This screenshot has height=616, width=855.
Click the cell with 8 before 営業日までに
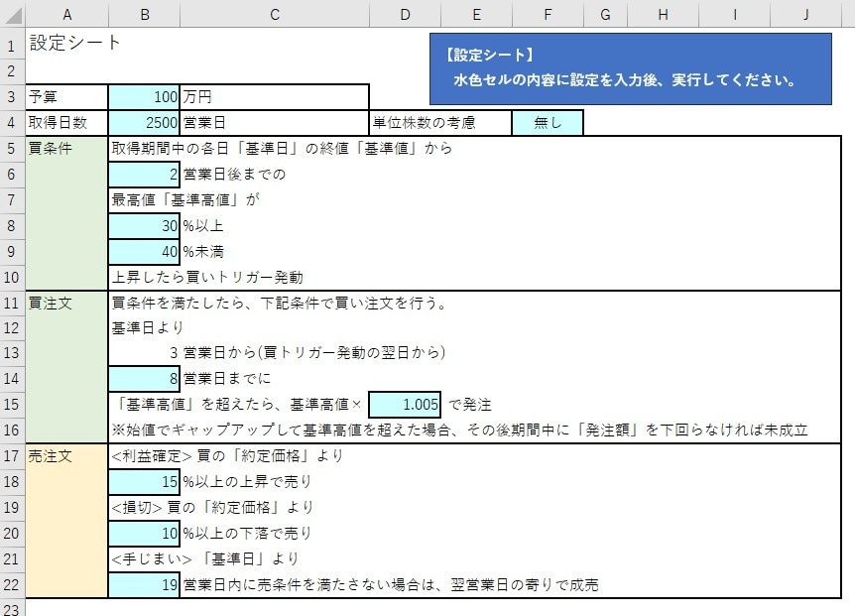(x=145, y=378)
